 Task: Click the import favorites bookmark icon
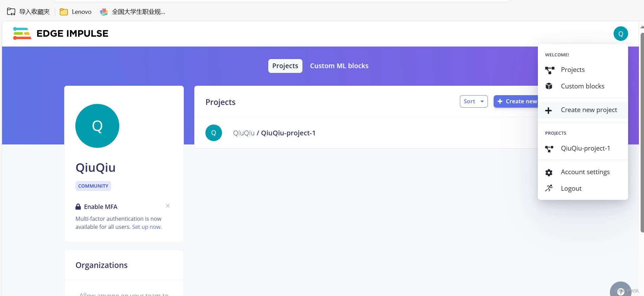pyautogui.click(x=11, y=12)
